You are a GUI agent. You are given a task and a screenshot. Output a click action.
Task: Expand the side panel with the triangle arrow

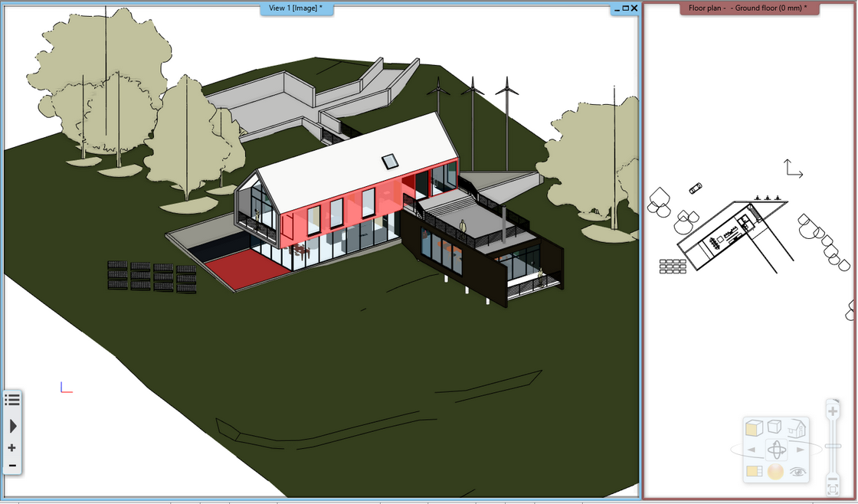(12, 426)
